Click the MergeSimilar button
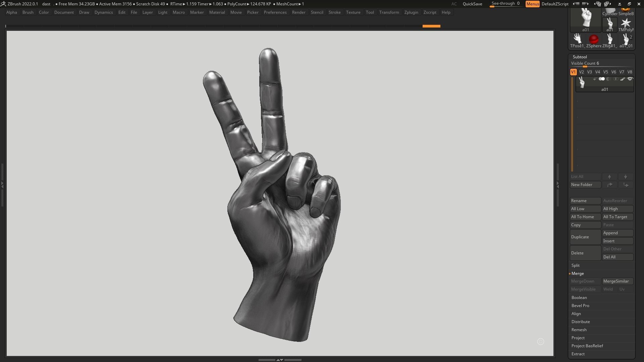Image resolution: width=644 pixels, height=362 pixels. pos(618,281)
